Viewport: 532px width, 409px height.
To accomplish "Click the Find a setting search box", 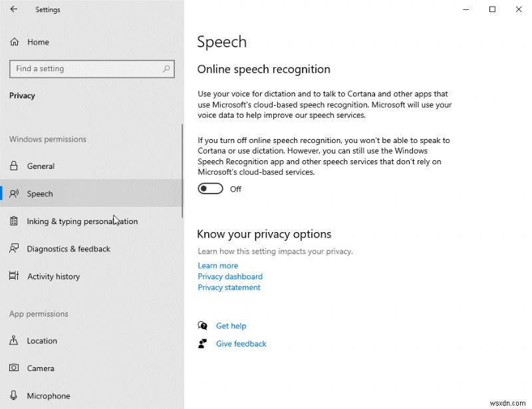I will (92, 68).
